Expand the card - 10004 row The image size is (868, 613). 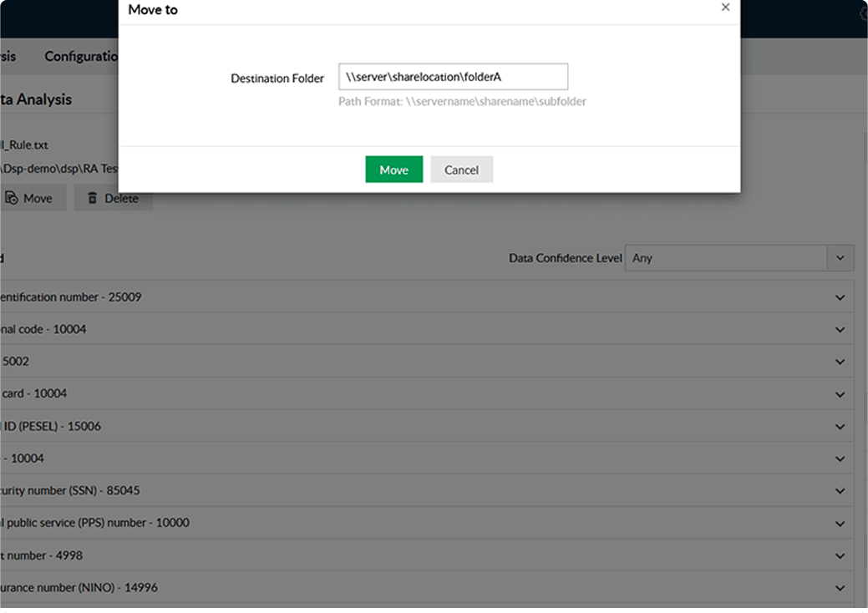pos(840,394)
